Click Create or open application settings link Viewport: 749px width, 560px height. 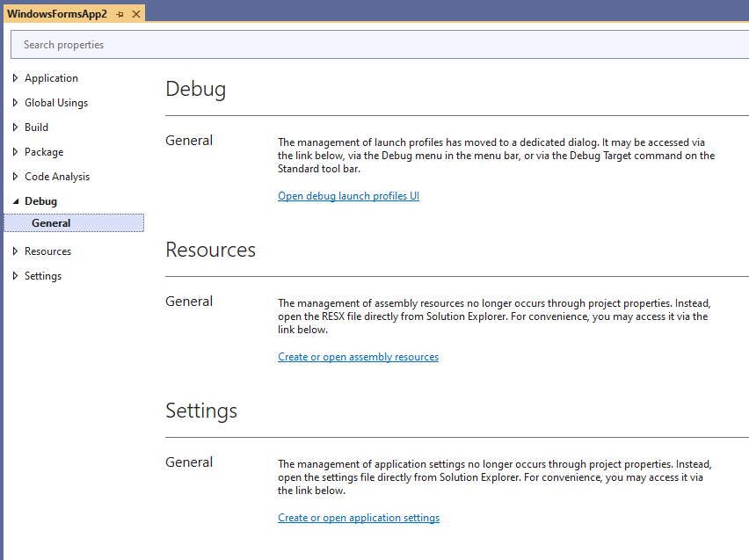pyautogui.click(x=359, y=518)
